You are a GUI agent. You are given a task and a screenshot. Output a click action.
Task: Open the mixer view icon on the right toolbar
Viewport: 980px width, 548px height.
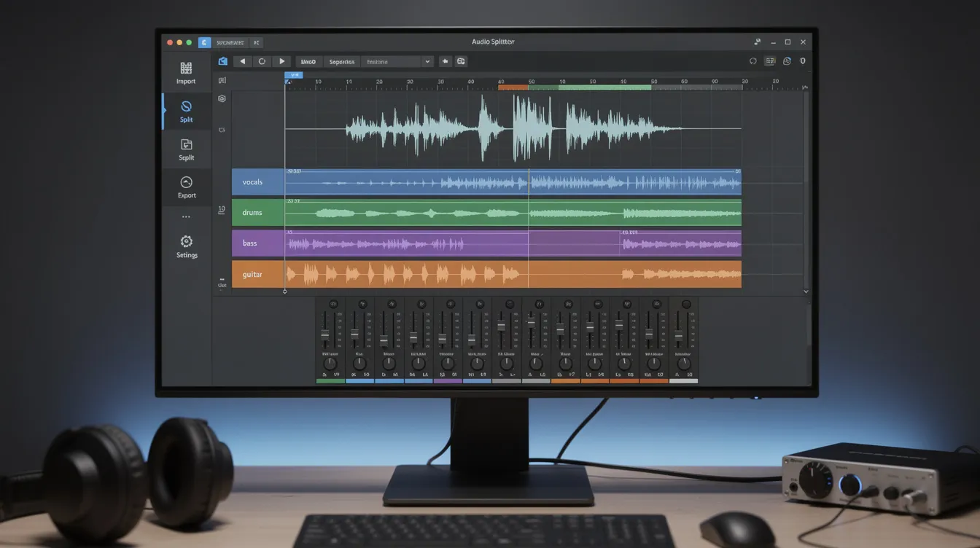click(x=769, y=61)
